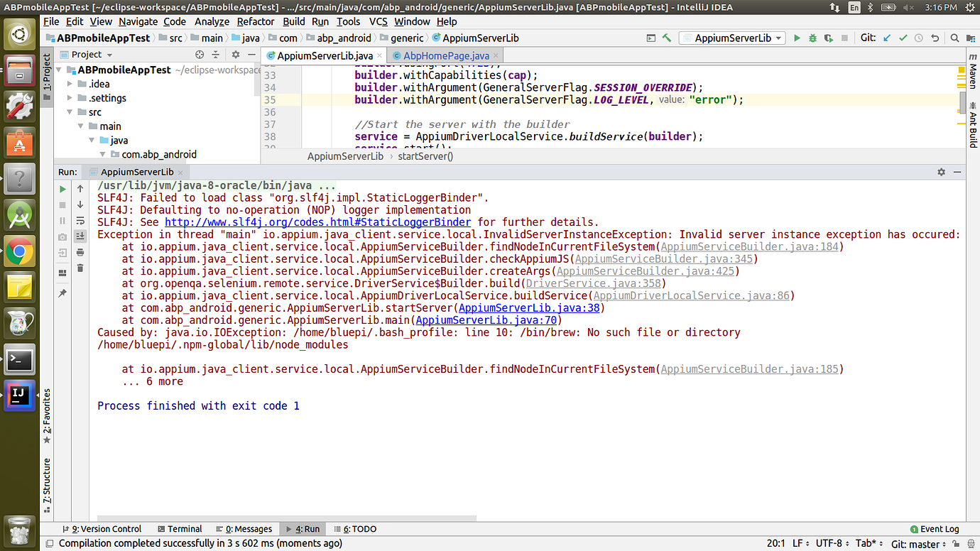Debug AppiumServerLib with the bug icon
The image size is (980, 551).
click(x=812, y=38)
